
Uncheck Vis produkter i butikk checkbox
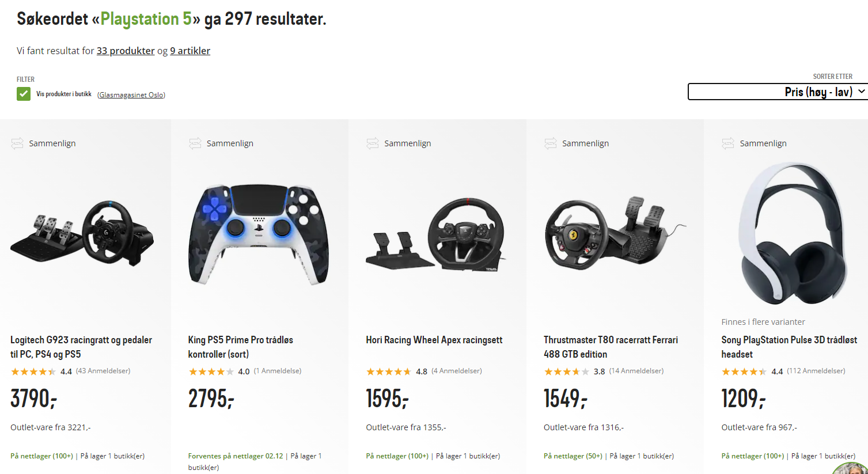coord(24,94)
